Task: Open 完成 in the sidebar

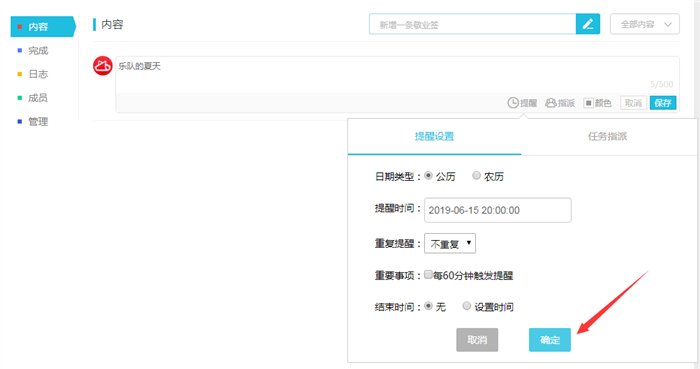Action: point(38,50)
